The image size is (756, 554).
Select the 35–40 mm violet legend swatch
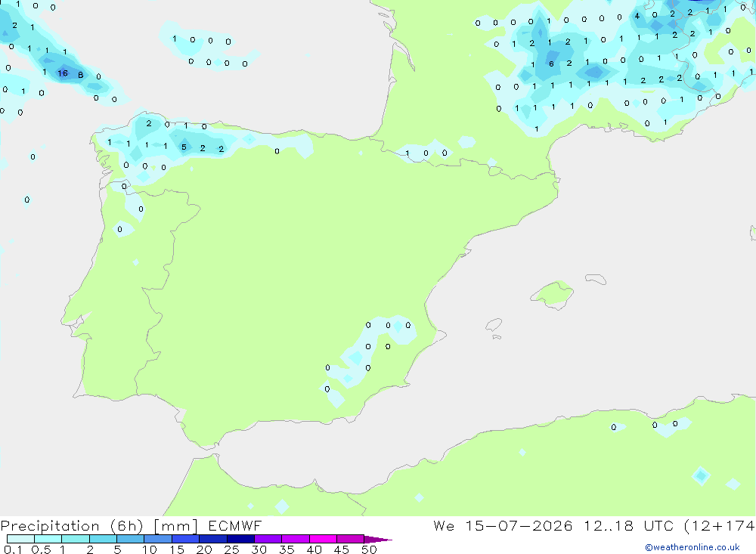tap(296, 539)
